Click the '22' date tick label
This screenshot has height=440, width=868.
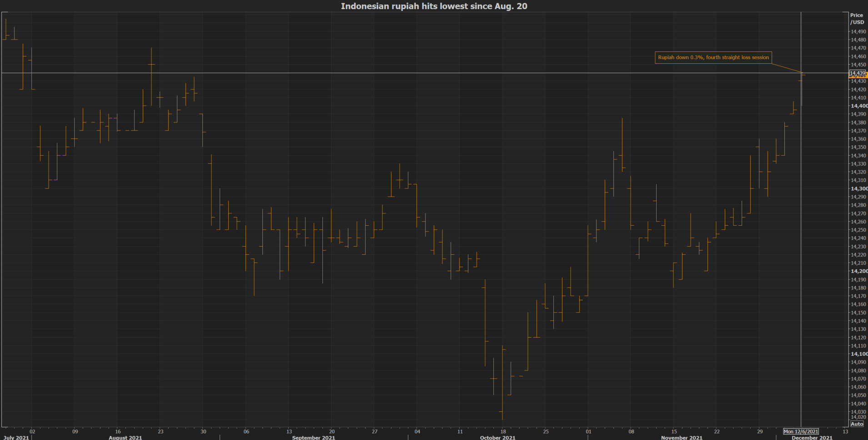pos(717,431)
